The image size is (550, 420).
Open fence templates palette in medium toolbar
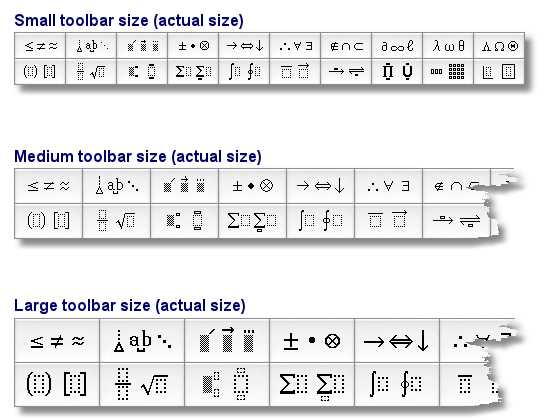coord(49,221)
